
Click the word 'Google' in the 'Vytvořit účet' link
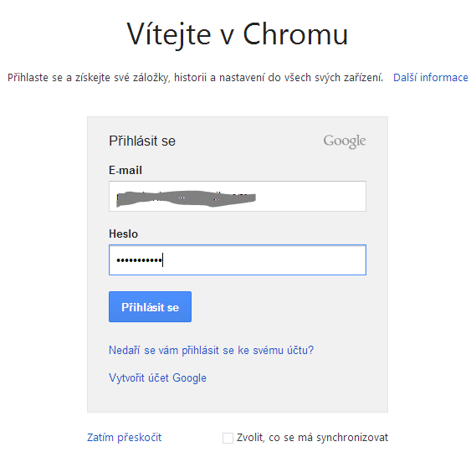pyautogui.click(x=189, y=378)
